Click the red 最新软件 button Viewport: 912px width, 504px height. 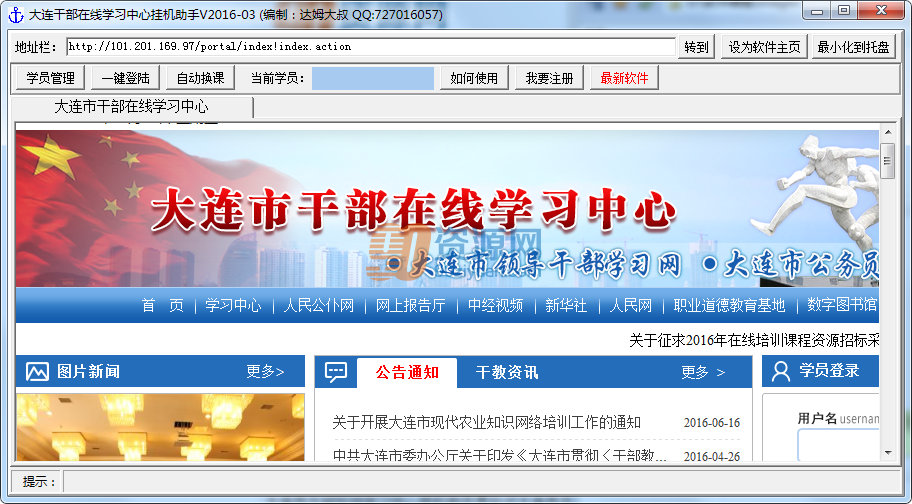point(624,78)
